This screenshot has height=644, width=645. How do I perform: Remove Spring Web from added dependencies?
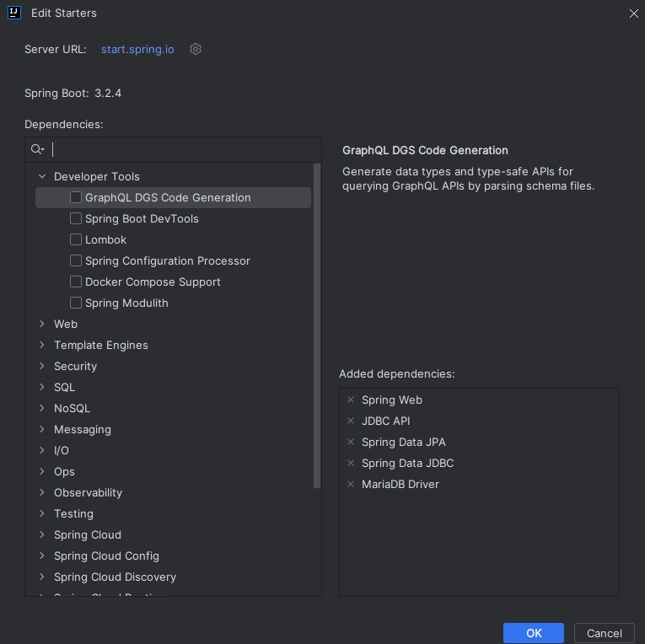(351, 400)
